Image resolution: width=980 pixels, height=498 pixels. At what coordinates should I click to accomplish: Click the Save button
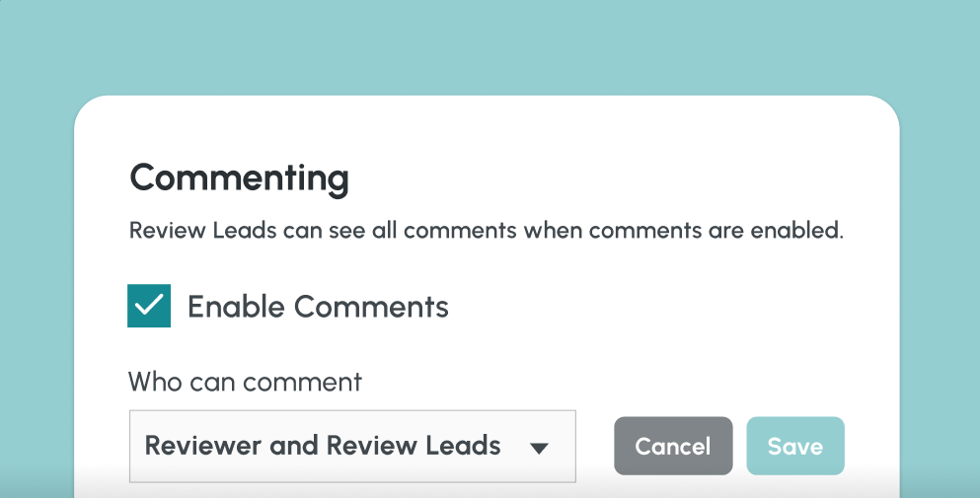tap(794, 446)
